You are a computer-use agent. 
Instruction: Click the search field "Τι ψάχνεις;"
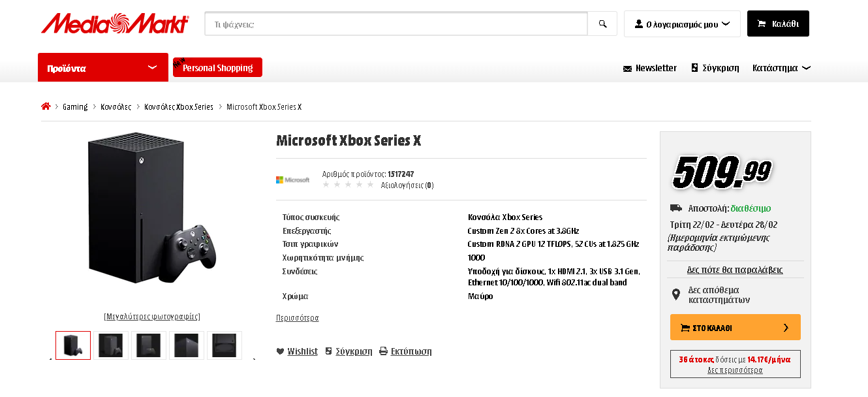396,24
